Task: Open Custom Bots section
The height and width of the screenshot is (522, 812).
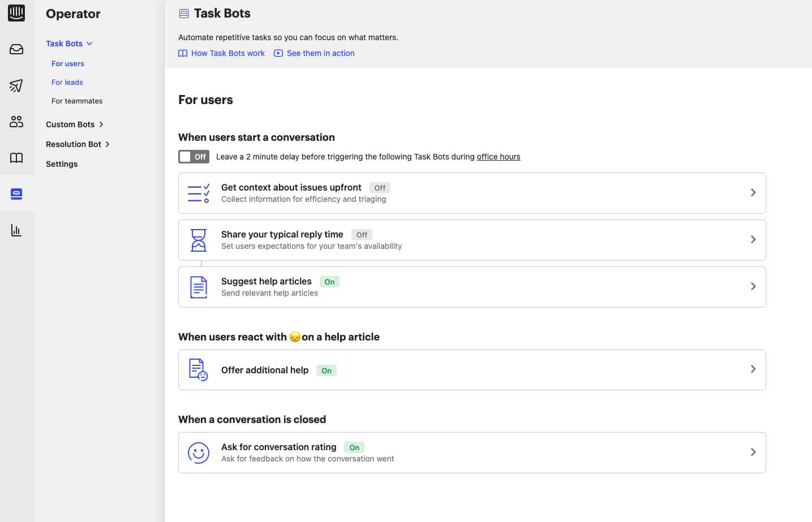Action: [70, 124]
